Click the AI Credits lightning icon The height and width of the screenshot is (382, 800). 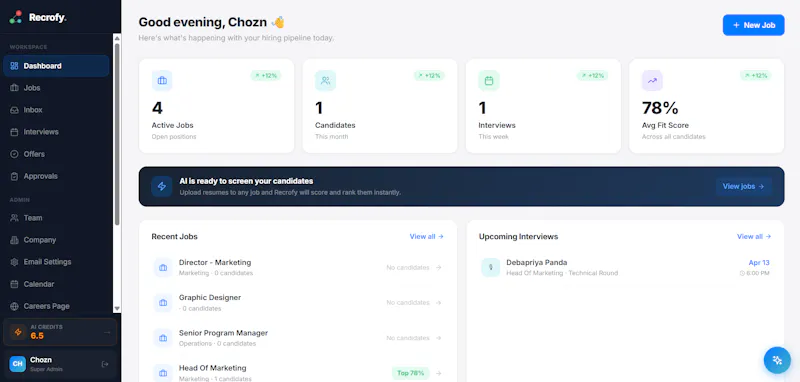pyautogui.click(x=18, y=332)
